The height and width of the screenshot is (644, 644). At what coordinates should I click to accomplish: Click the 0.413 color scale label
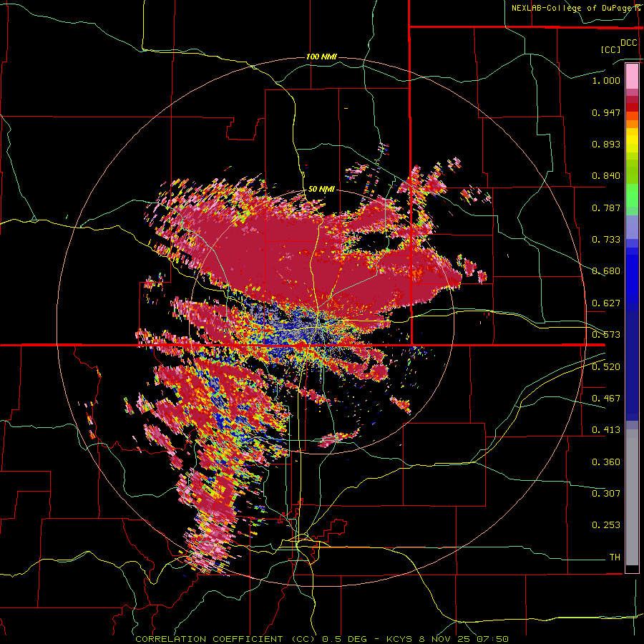(606, 430)
